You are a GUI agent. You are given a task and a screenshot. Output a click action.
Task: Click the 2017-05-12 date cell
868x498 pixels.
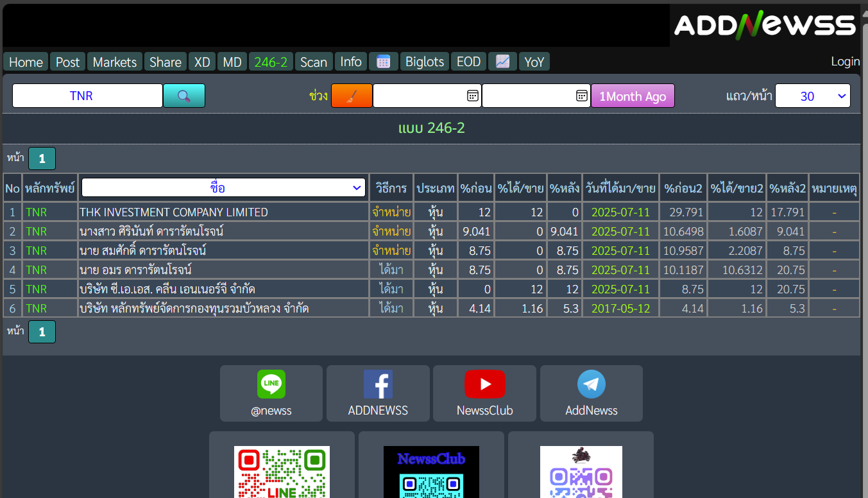(x=620, y=308)
